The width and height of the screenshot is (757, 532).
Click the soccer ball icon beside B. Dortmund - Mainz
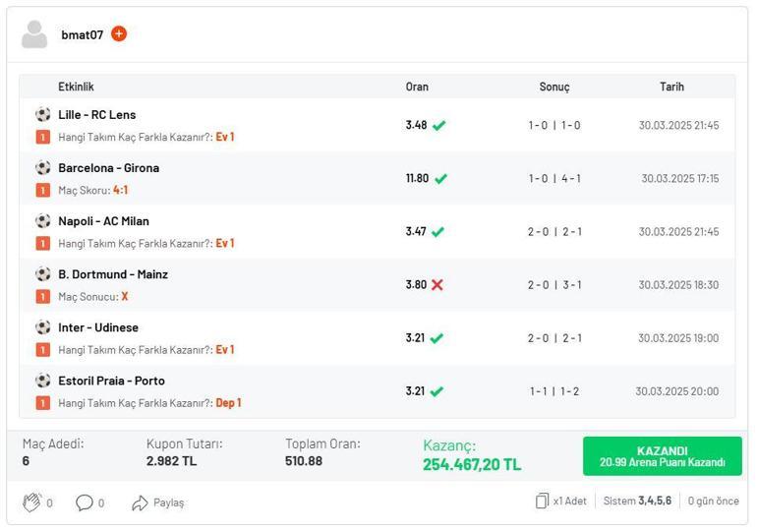(x=43, y=274)
